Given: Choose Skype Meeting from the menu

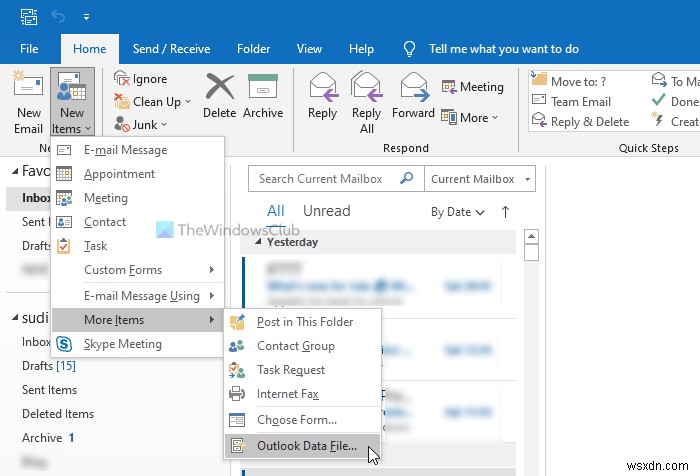Looking at the screenshot, I should pyautogui.click(x=138, y=344).
